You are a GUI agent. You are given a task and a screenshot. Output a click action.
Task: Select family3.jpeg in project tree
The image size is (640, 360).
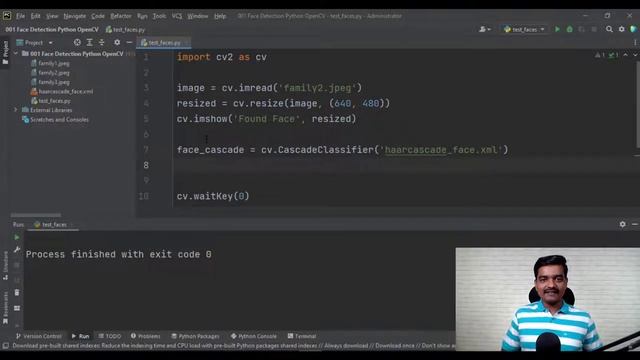(50, 82)
